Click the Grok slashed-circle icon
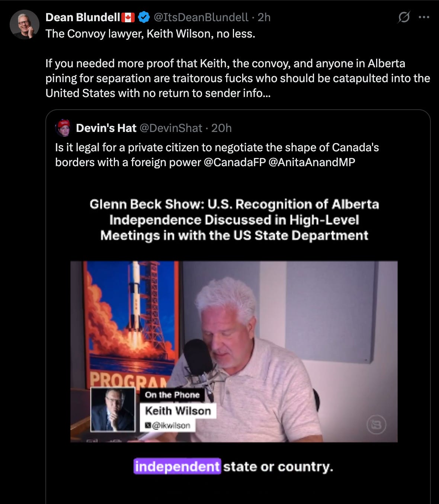 [x=404, y=17]
